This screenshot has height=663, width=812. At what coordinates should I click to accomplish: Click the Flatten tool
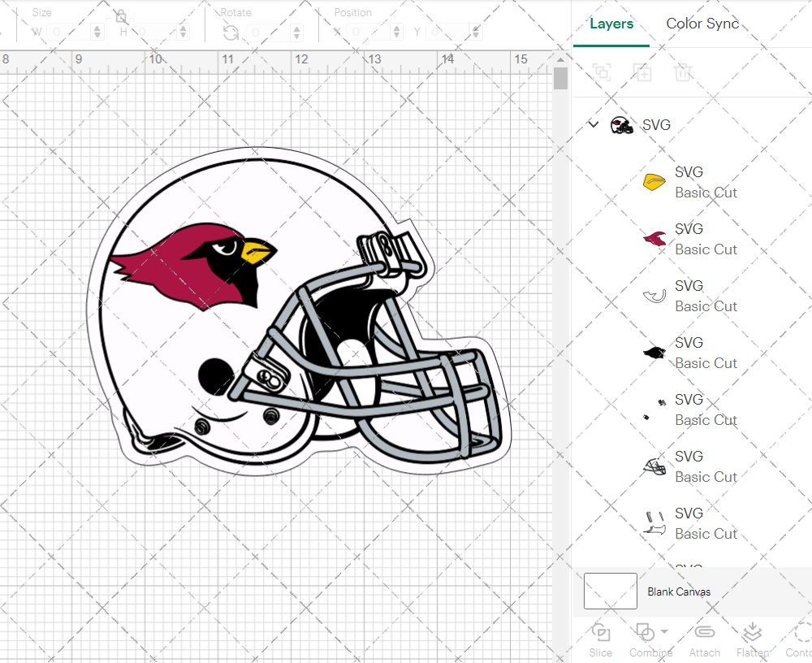pos(752,640)
